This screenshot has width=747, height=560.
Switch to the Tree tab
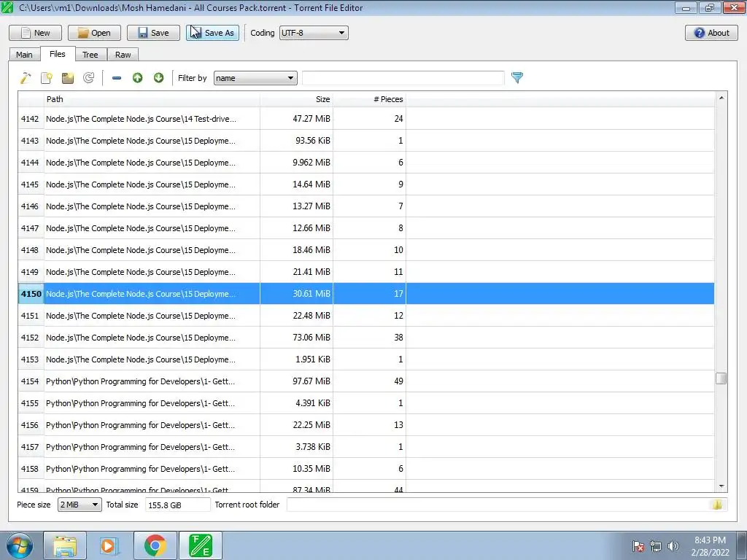tap(90, 55)
